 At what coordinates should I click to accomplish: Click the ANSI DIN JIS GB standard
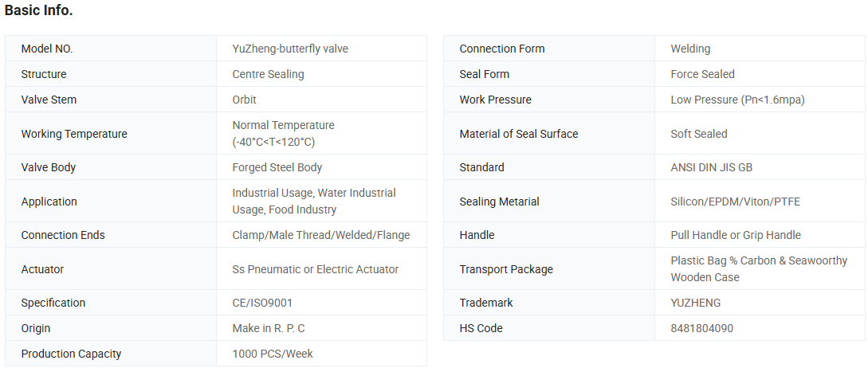coord(712,167)
